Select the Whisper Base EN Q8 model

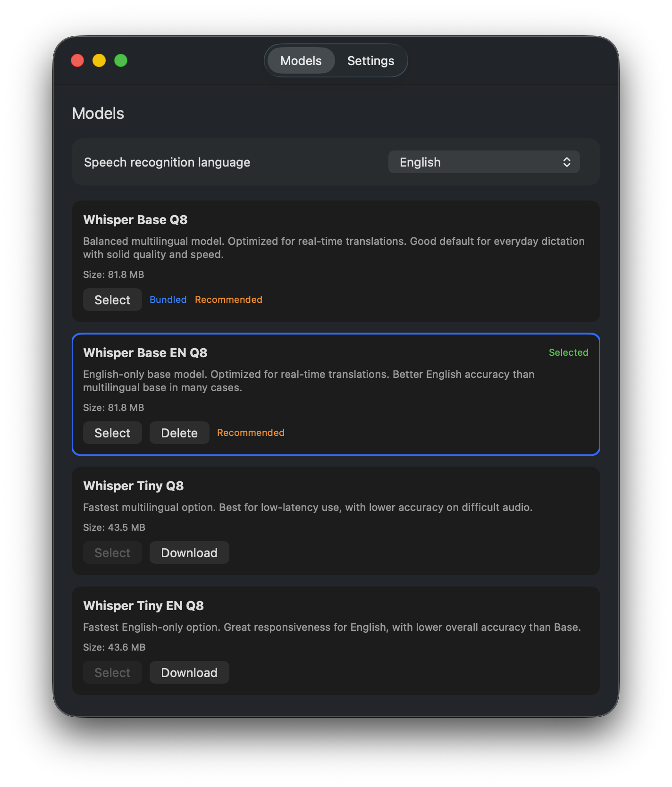[x=112, y=433]
